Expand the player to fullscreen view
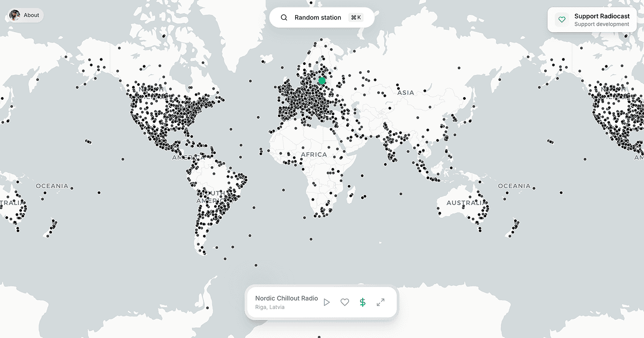This screenshot has height=338, width=644. tap(380, 303)
